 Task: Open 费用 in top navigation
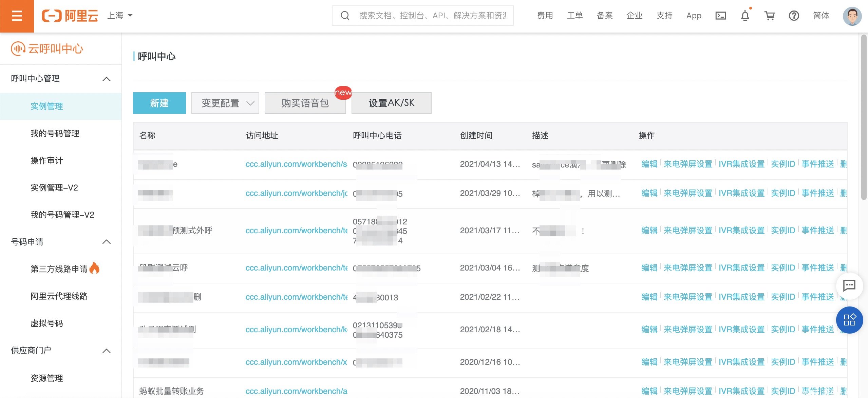(545, 16)
